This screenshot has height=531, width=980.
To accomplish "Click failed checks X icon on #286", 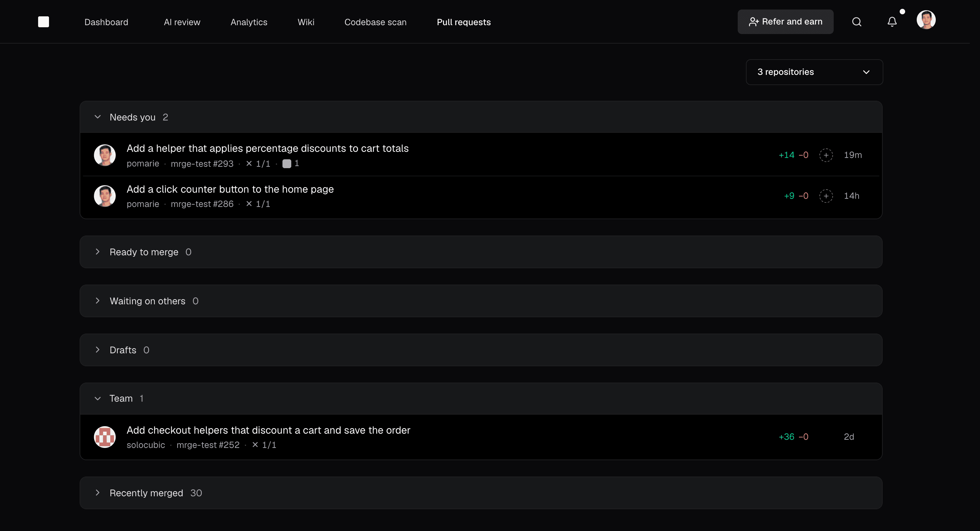I will [x=249, y=204].
